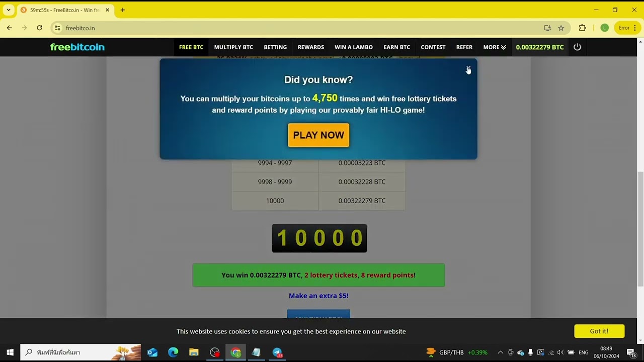Open File Explorer from the taskbar
The image size is (644, 362).
tap(194, 352)
